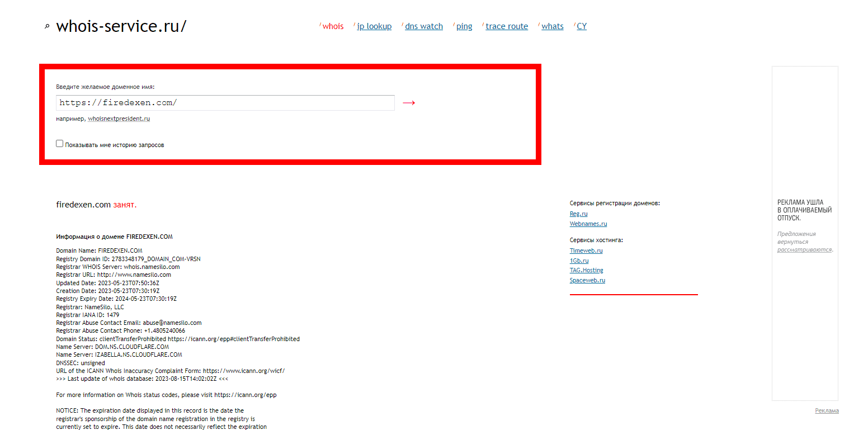The width and height of the screenshot is (868, 430).
Task: Open the TAG.Hosting link
Action: coord(586,270)
